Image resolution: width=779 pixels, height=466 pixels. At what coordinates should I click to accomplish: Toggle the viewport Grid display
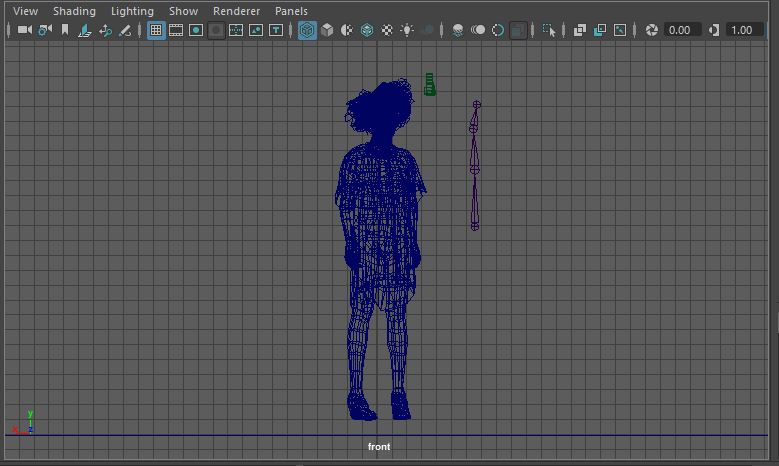click(x=156, y=30)
